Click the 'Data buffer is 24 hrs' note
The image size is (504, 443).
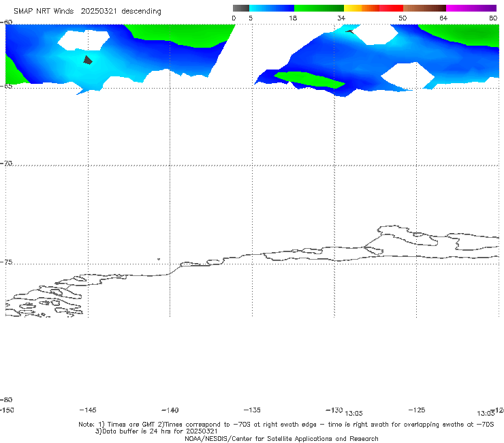point(156,431)
